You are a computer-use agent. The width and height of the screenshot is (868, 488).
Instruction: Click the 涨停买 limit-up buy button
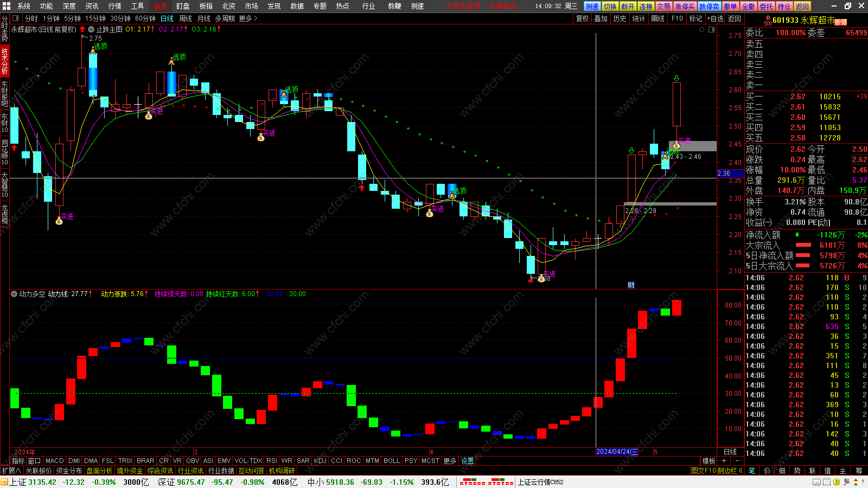[685, 7]
